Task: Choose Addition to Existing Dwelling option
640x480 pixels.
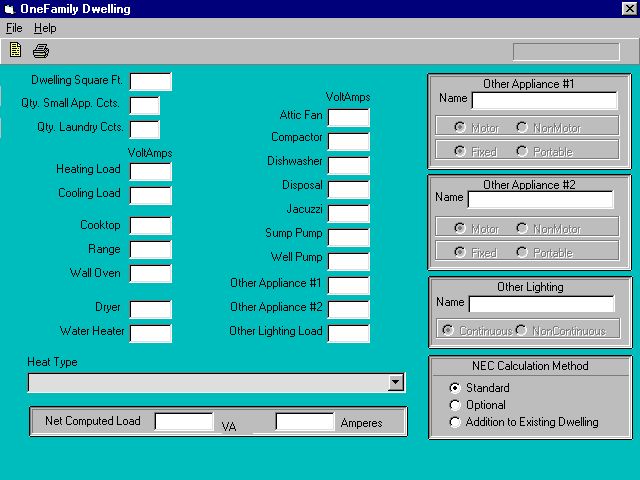Action: click(x=456, y=422)
